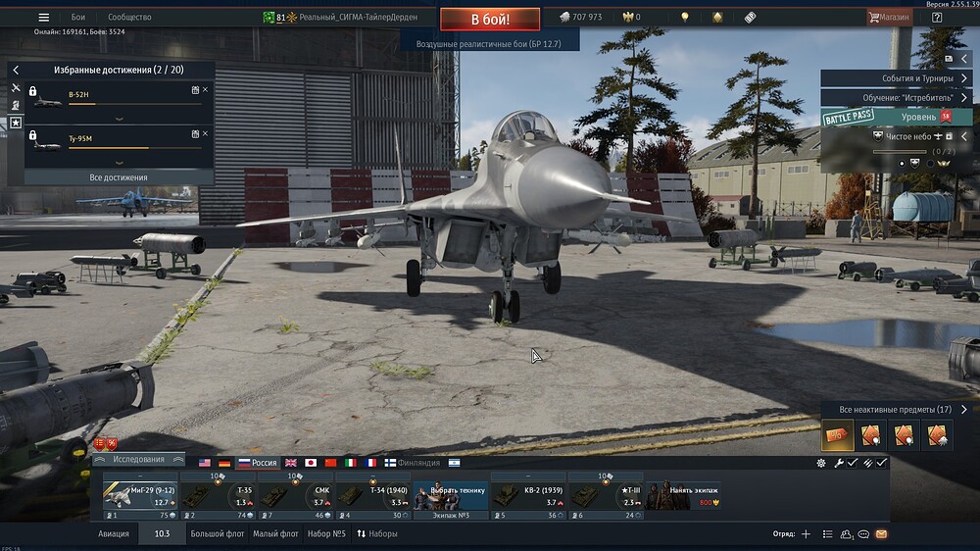Select the Israel flag nation
This screenshot has width=980, height=551.
pyautogui.click(x=455, y=463)
